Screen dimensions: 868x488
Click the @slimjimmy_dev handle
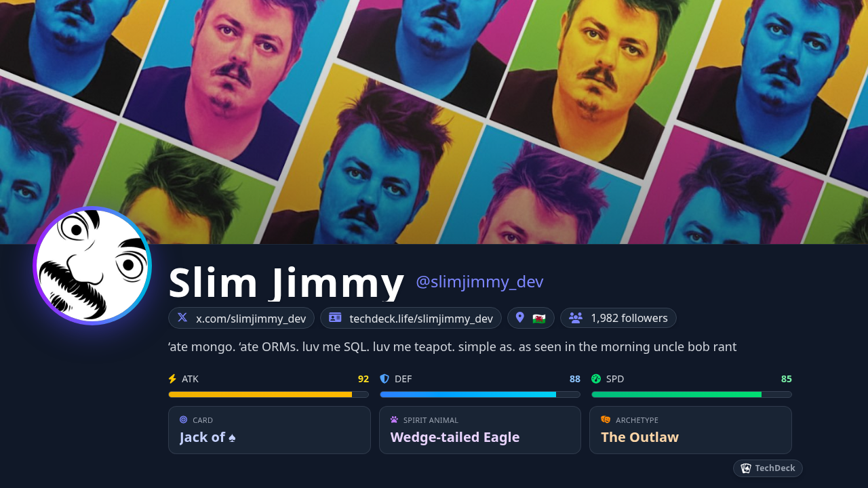coord(479,282)
